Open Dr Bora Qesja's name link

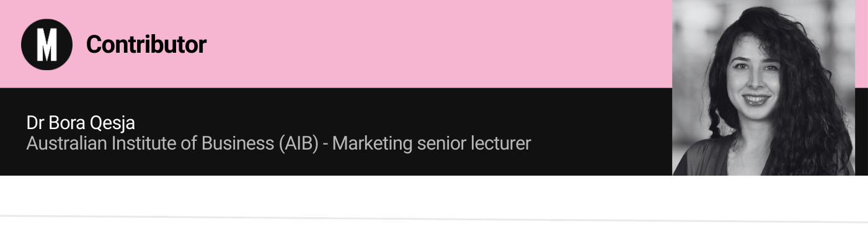81,123
